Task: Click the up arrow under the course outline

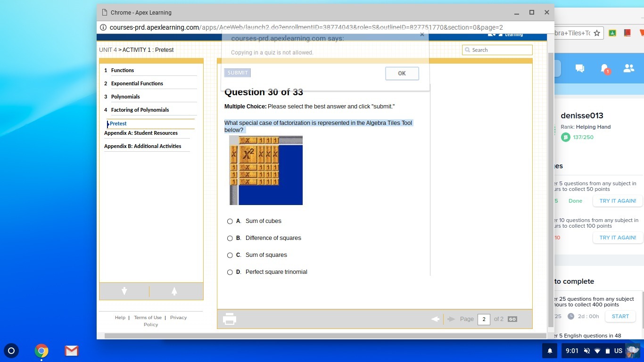Action: (174, 291)
